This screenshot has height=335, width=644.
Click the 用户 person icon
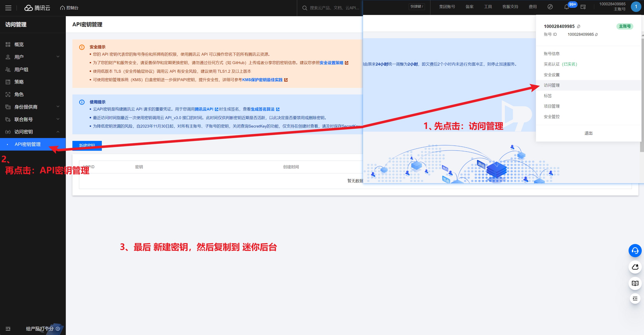(x=8, y=57)
